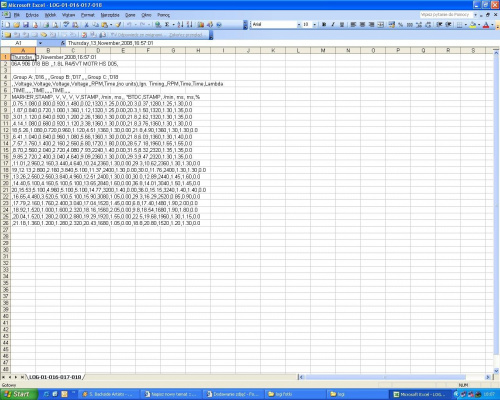Open the Name Box dropdown arrow
This screenshot has width=500, height=400.
40,43
